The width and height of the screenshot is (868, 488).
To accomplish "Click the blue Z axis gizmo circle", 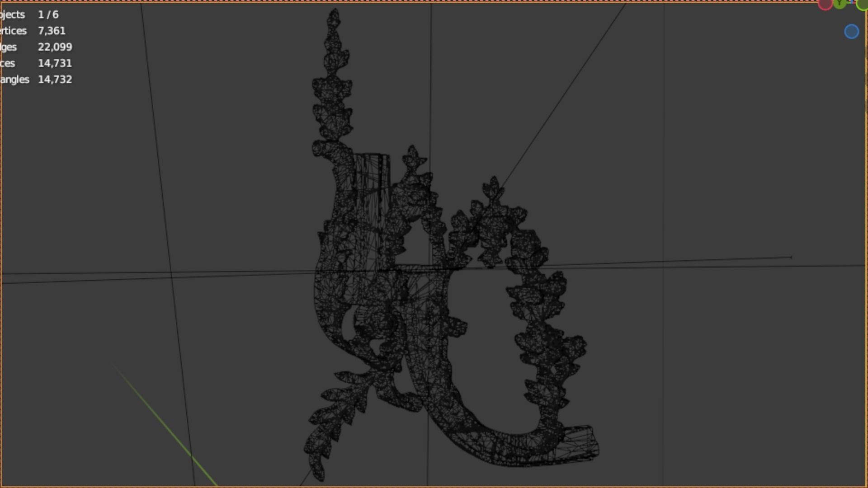I will tap(852, 32).
